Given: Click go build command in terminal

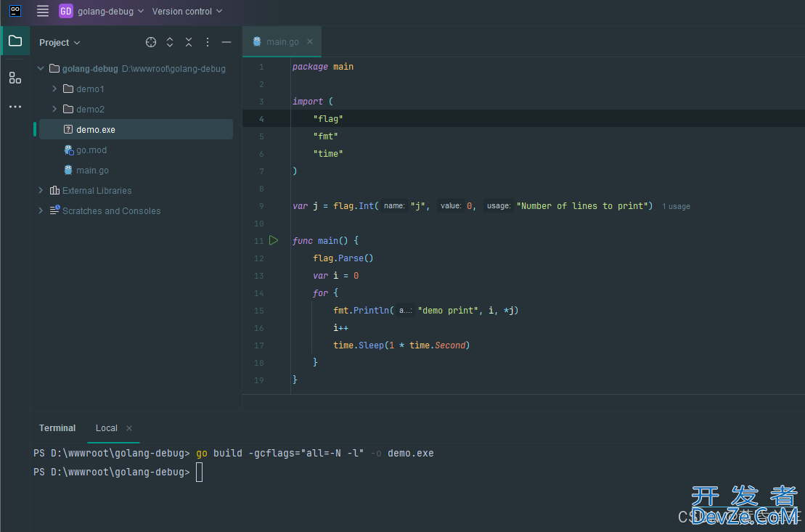Looking at the screenshot, I should click(x=315, y=453).
